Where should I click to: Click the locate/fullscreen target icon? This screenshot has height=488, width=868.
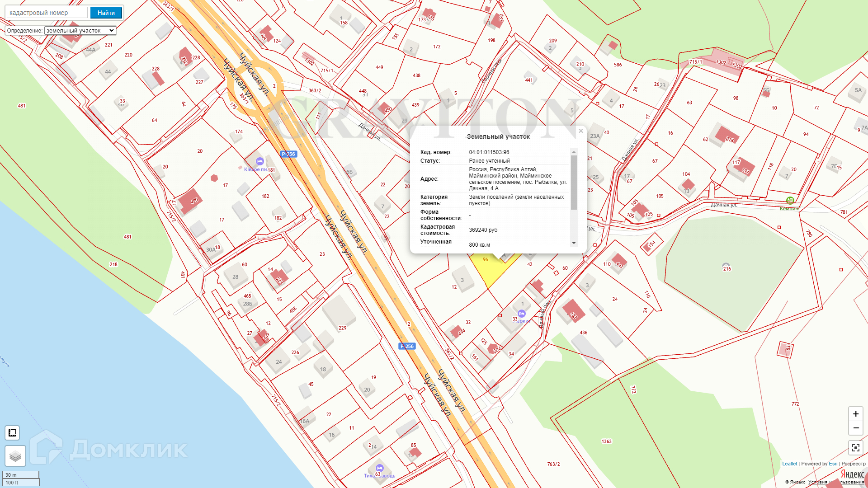[855, 448]
